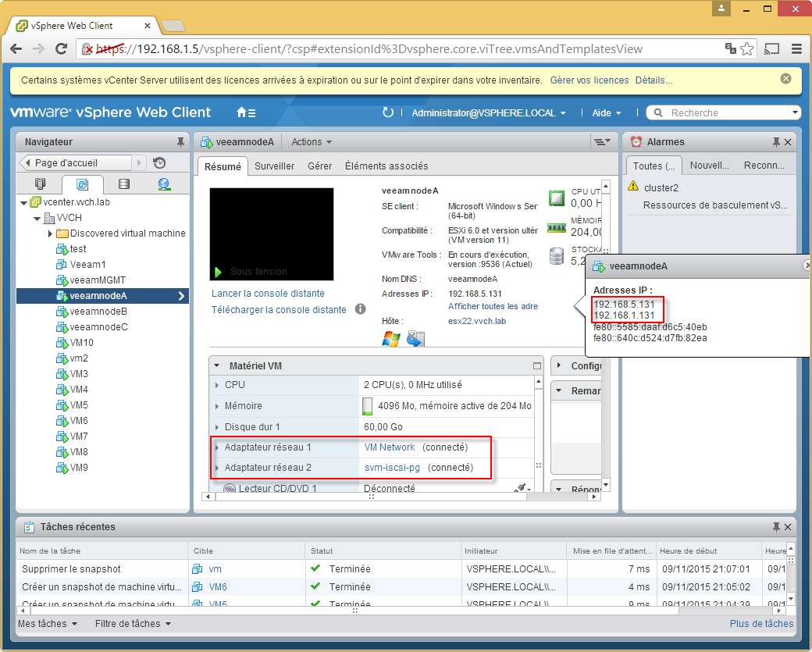812x652 pixels.
Task: Show the Reconn... alarms tab
Action: pyautogui.click(x=764, y=166)
